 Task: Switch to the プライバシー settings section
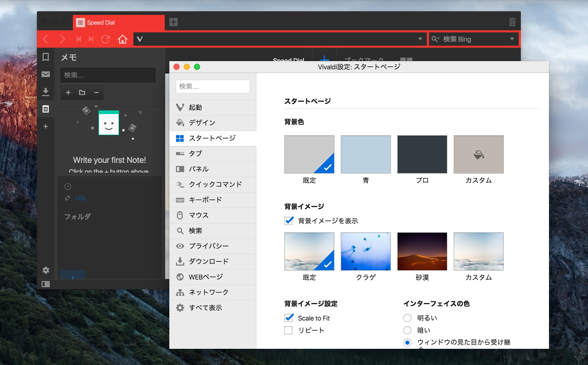coord(208,246)
